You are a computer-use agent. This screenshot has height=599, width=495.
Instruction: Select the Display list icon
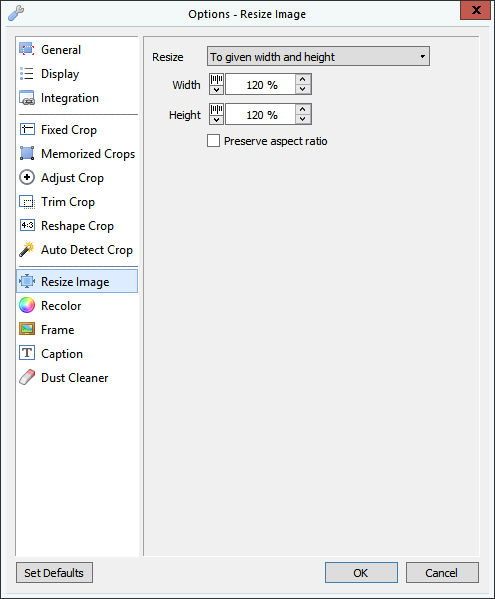[x=27, y=73]
